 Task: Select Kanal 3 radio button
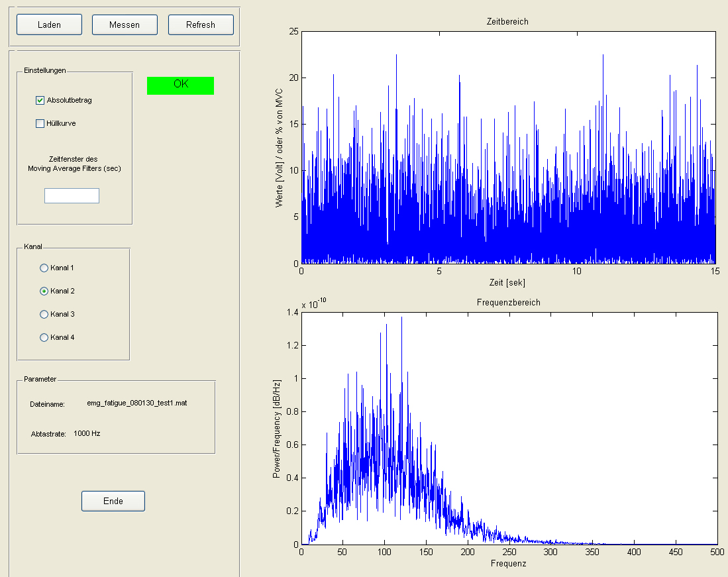pyautogui.click(x=44, y=314)
